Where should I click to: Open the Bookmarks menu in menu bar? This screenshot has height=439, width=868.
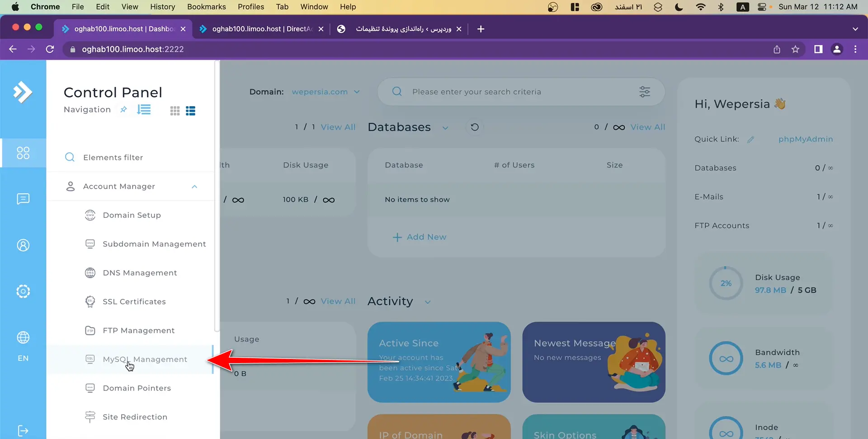(207, 7)
